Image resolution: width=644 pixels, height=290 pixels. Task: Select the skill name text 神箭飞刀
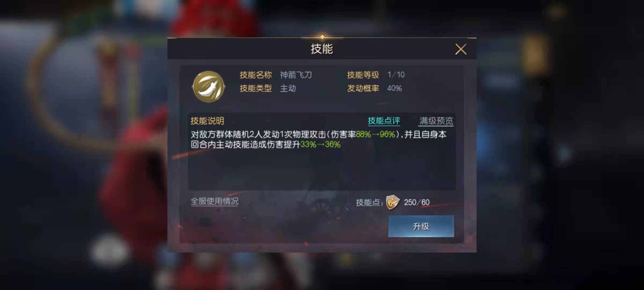pyautogui.click(x=296, y=75)
